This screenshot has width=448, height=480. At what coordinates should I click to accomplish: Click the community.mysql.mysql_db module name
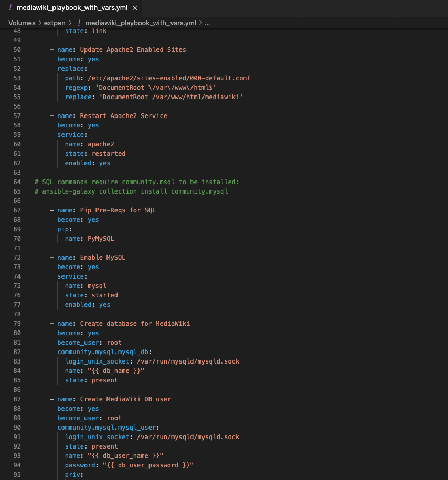pos(102,351)
